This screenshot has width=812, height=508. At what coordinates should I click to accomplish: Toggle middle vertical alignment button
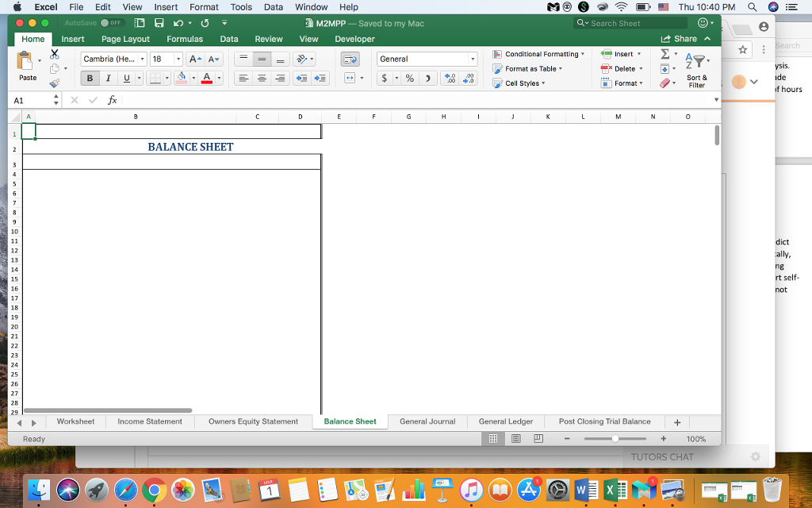pos(262,59)
